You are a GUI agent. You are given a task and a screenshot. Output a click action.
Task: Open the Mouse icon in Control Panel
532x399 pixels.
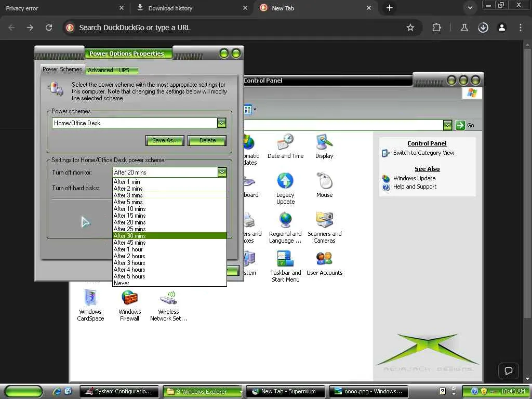[324, 185]
